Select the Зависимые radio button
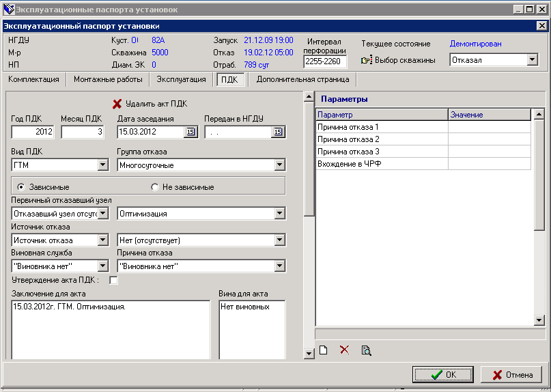551x392 pixels. (x=21, y=187)
